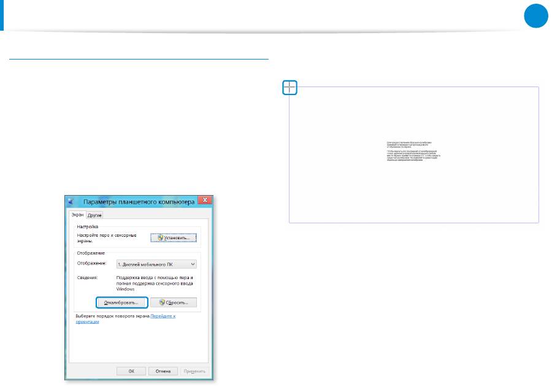Click the Сведения pen support description text
552x392 pixels.
pos(155,283)
